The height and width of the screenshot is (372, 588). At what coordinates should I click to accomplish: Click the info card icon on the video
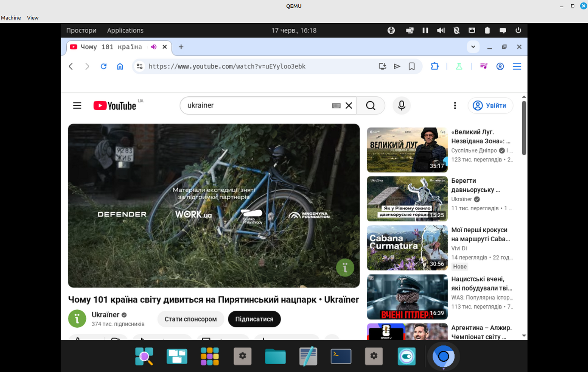345,267
